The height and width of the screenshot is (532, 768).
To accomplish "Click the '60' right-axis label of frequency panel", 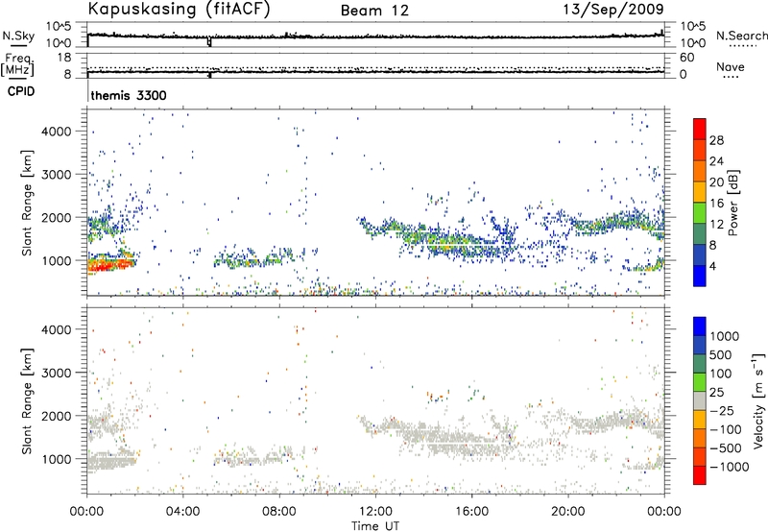I will 686,58.
